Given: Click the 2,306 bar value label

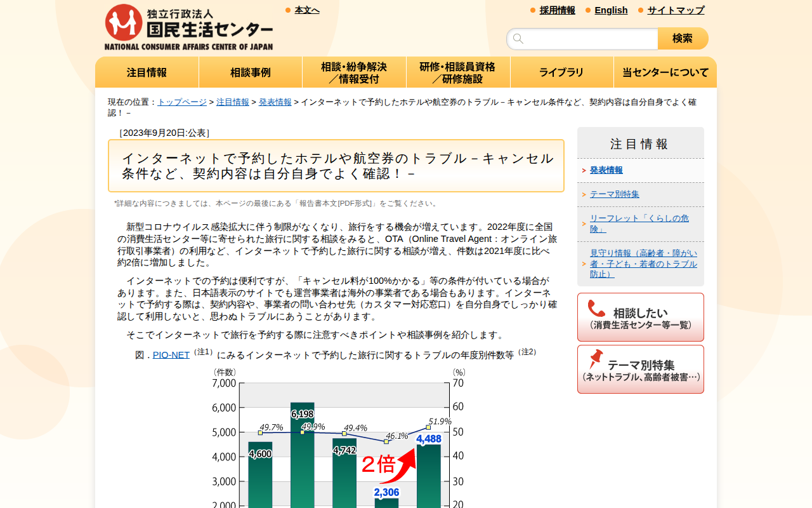Looking at the screenshot, I should point(386,492).
